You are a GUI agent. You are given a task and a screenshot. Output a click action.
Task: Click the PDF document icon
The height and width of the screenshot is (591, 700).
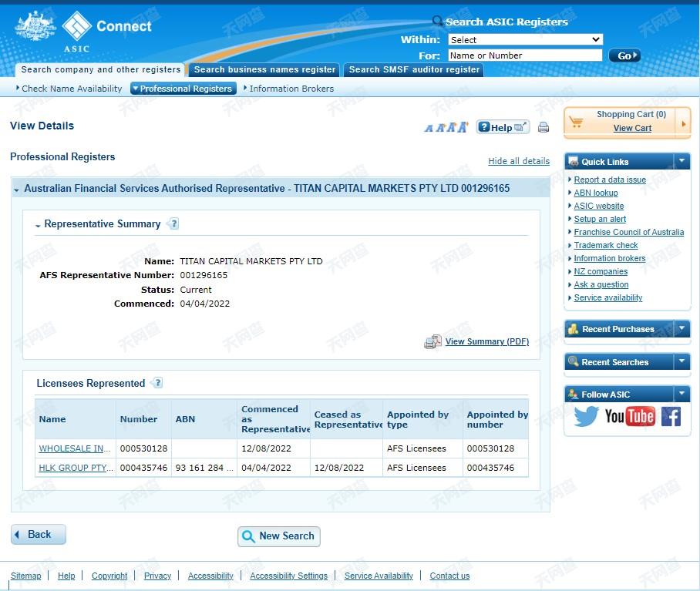432,341
